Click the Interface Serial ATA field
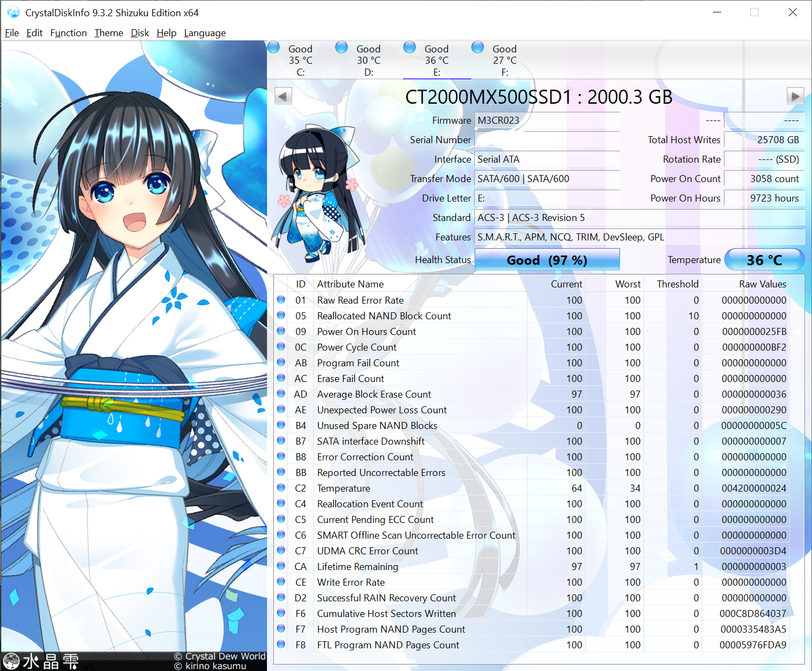Image resolution: width=812 pixels, height=671 pixels. (x=547, y=159)
